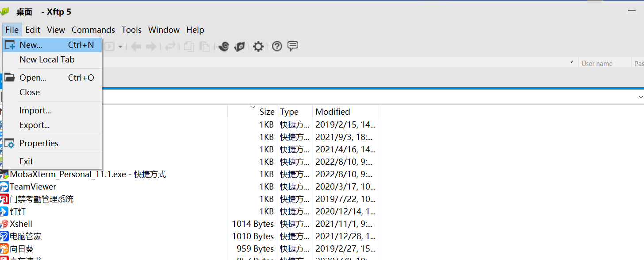Image resolution: width=644 pixels, height=260 pixels.
Task: Choose Export... from the File menu
Action: click(x=52, y=125)
